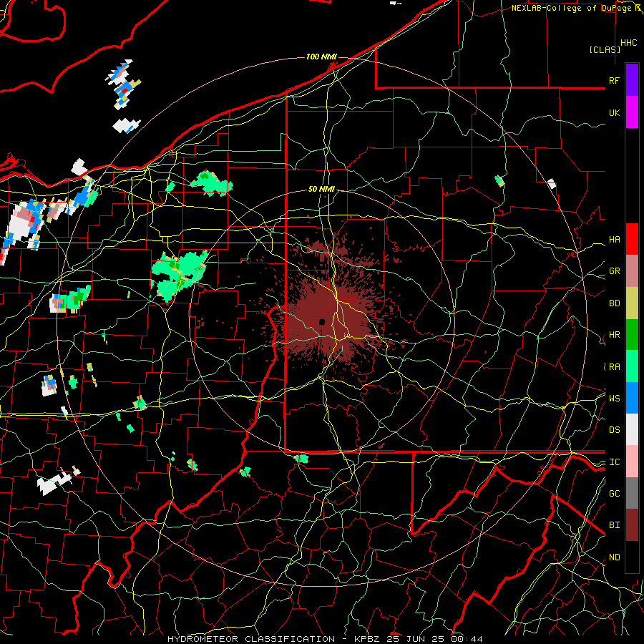The image size is (644, 644).
Task: Click the ND black legend swatch
Action: point(632,557)
